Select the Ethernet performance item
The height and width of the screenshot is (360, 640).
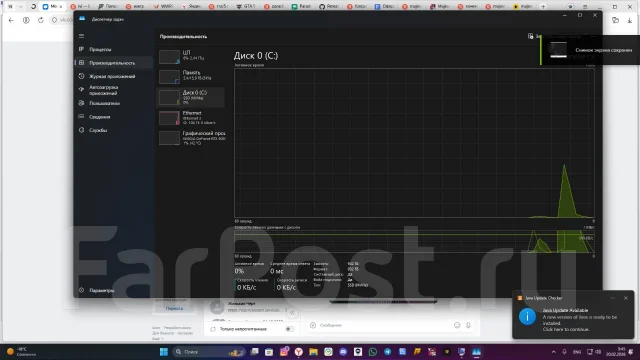(191, 118)
